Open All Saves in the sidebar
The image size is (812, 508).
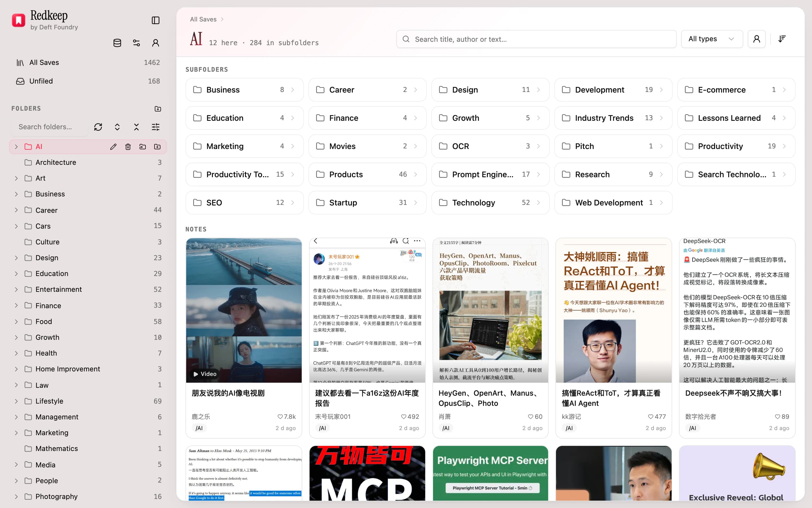pyautogui.click(x=88, y=62)
